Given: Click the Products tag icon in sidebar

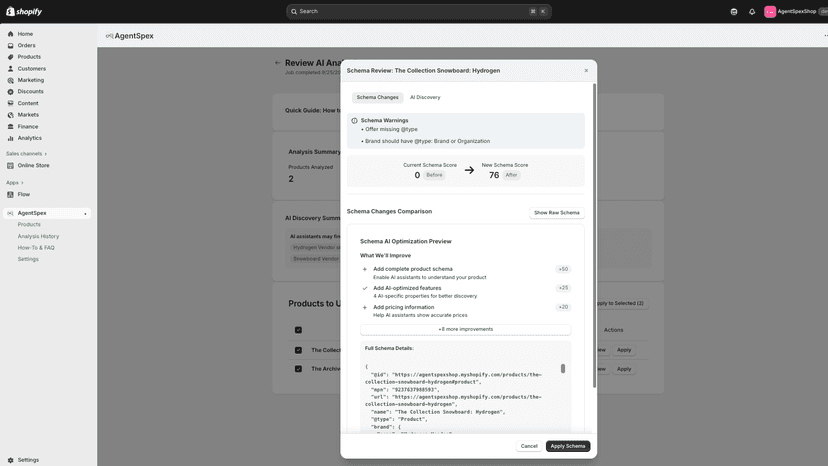Looking at the screenshot, I should pyautogui.click(x=10, y=57).
